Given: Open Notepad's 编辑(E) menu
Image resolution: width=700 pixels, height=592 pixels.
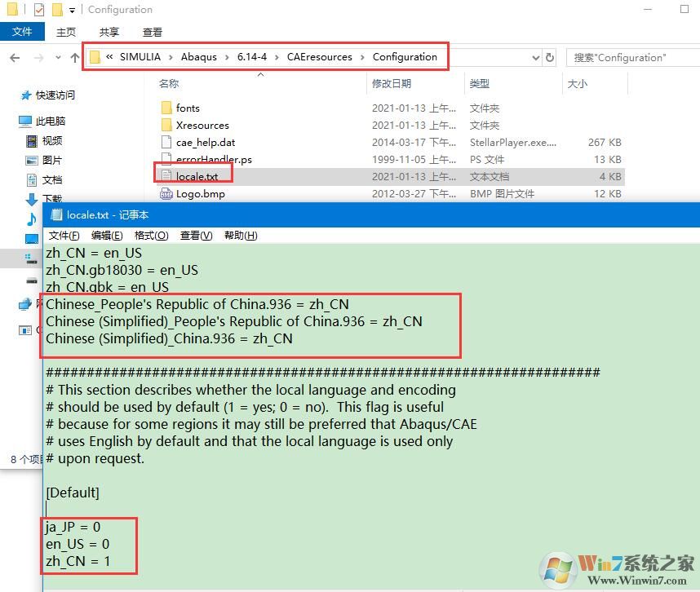Looking at the screenshot, I should [x=107, y=236].
